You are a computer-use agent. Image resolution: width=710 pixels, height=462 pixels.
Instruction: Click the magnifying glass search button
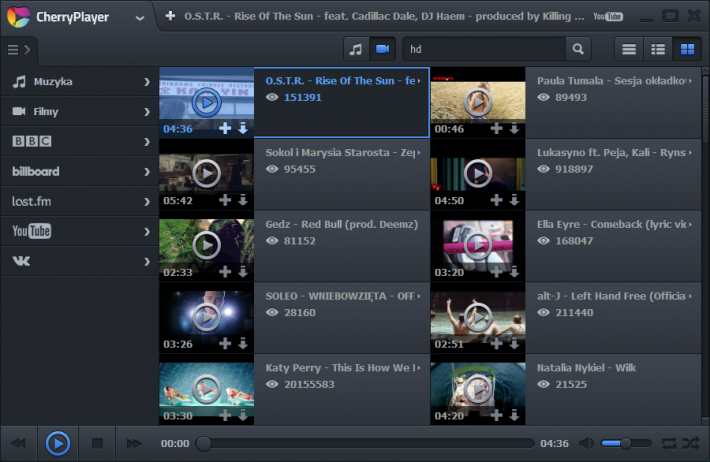(578, 49)
